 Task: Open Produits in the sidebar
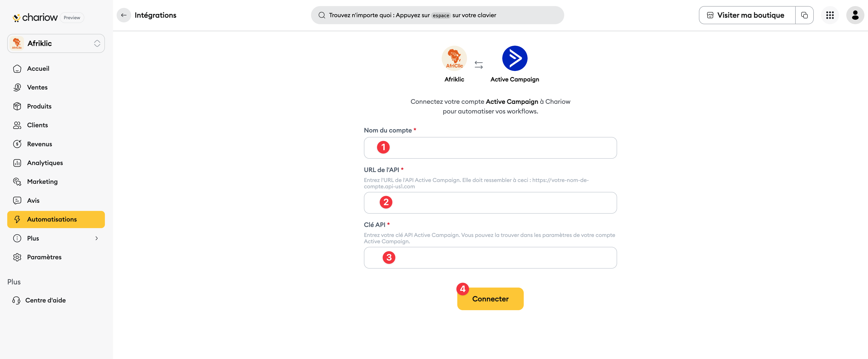pos(56,106)
